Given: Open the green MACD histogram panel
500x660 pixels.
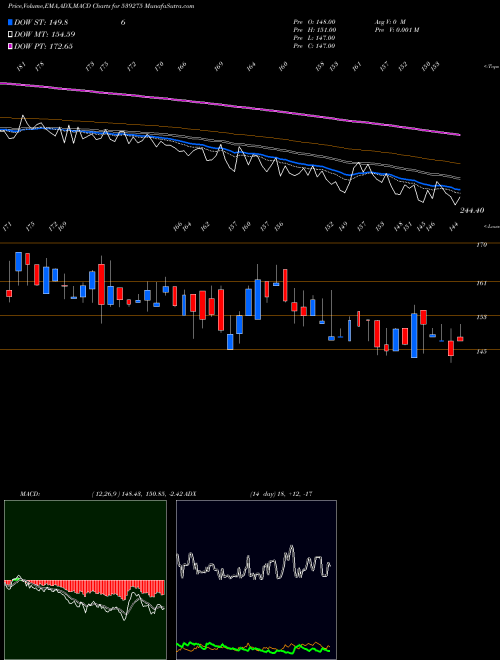Looking at the screenshot, I should [x=85, y=580].
